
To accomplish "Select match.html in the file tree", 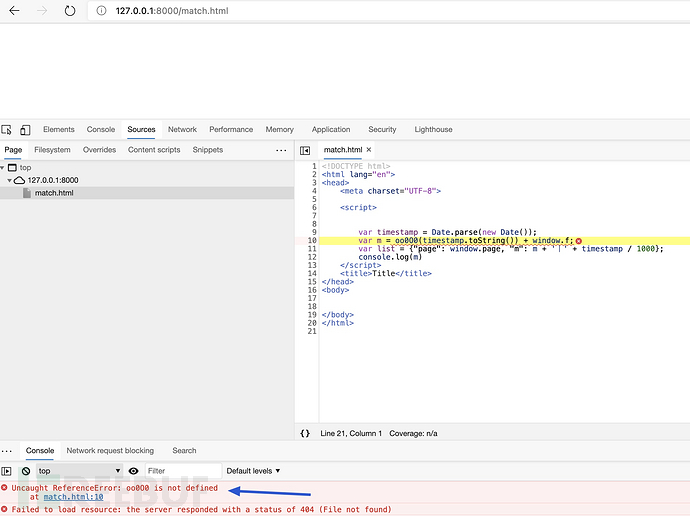I will [54, 193].
